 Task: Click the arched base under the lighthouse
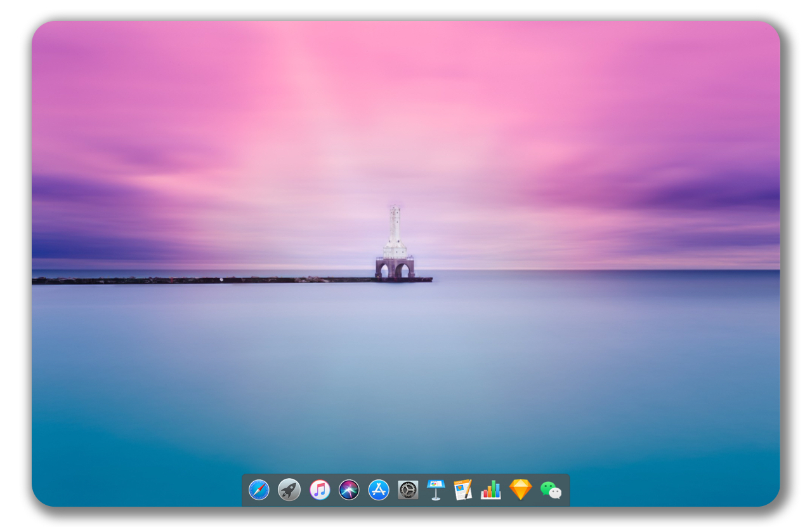point(395,268)
